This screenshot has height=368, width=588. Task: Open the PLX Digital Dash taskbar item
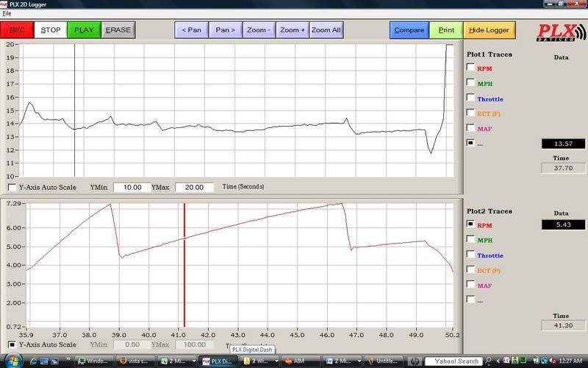click(218, 361)
